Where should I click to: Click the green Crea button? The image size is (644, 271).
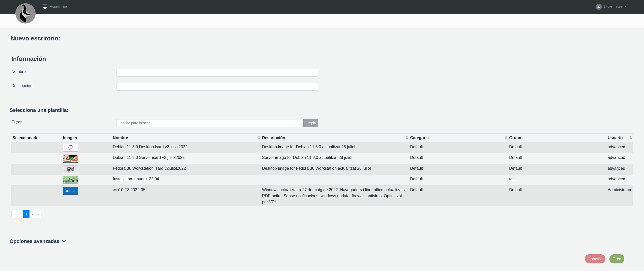pyautogui.click(x=617, y=259)
